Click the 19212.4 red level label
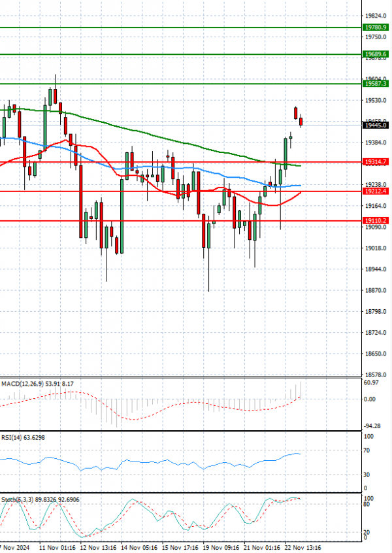The width and height of the screenshot is (392, 553). tap(376, 191)
